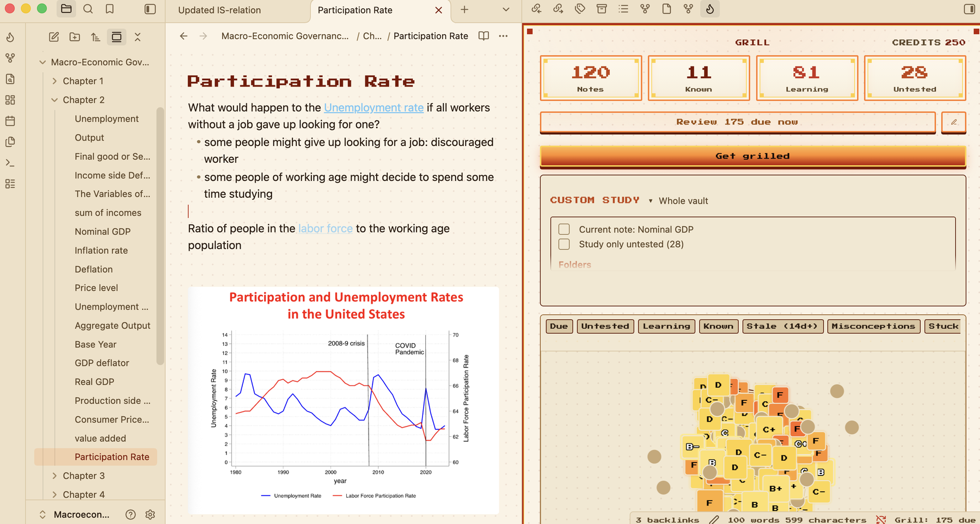Open the Inflation rate note

click(101, 251)
